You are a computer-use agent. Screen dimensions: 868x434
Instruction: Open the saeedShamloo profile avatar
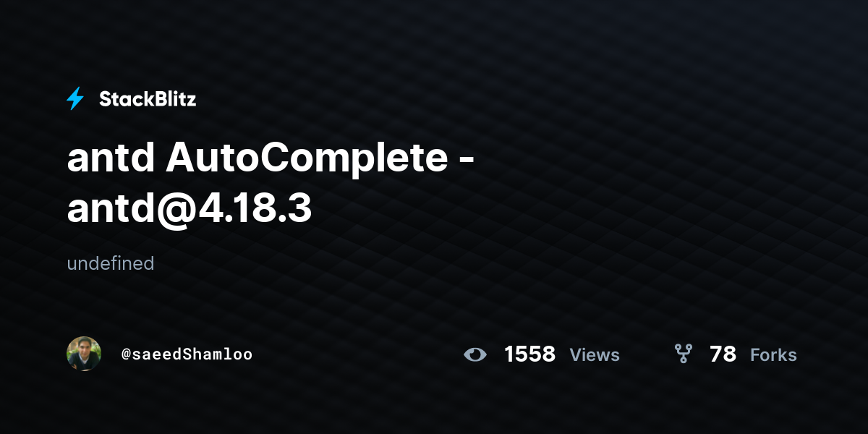click(x=84, y=354)
